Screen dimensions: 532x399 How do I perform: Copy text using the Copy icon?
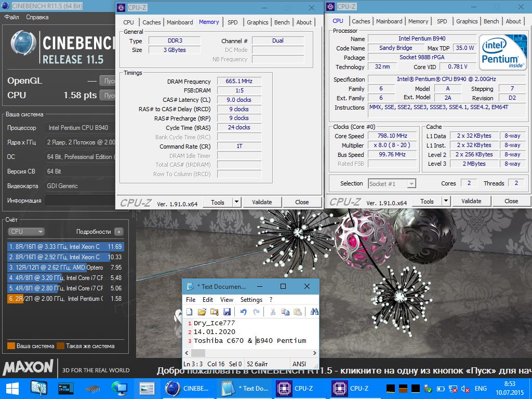coord(285,312)
